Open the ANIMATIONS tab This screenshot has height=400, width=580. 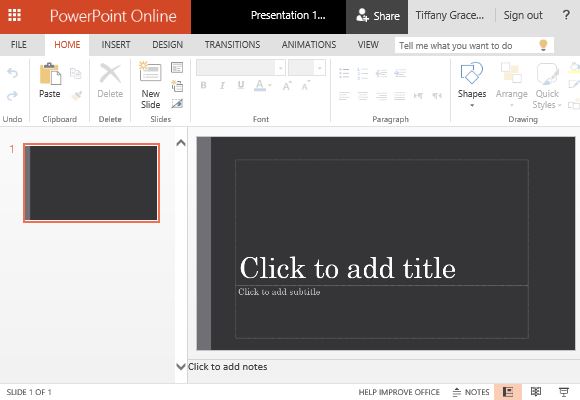pos(309,45)
